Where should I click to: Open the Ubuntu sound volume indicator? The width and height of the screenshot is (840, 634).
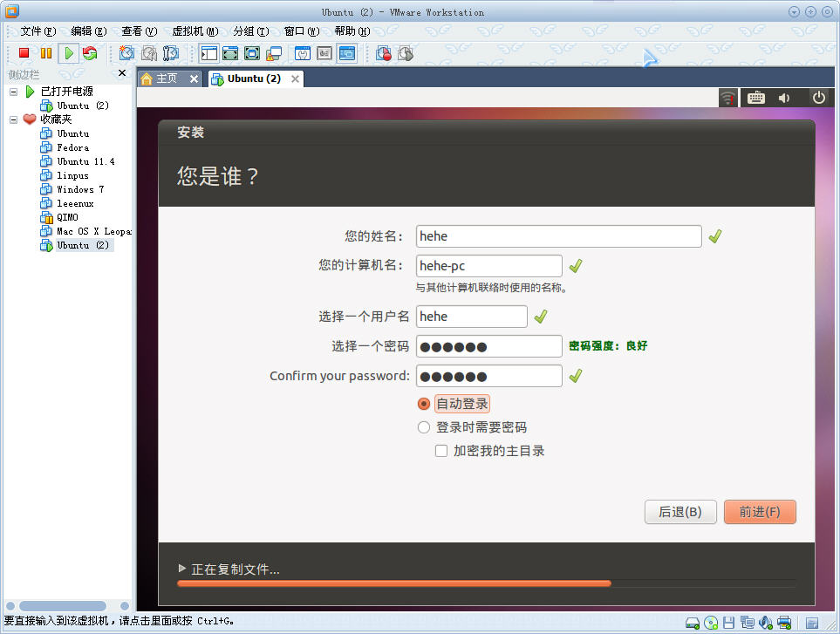pyautogui.click(x=784, y=98)
